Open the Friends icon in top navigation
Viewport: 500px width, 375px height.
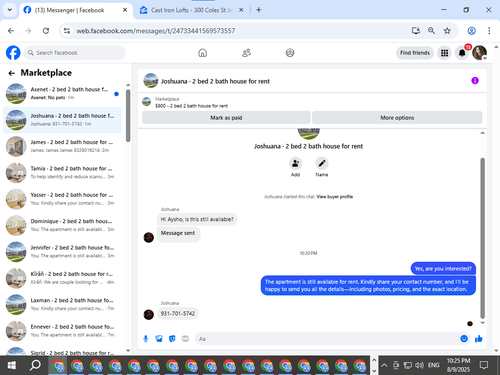(246, 53)
